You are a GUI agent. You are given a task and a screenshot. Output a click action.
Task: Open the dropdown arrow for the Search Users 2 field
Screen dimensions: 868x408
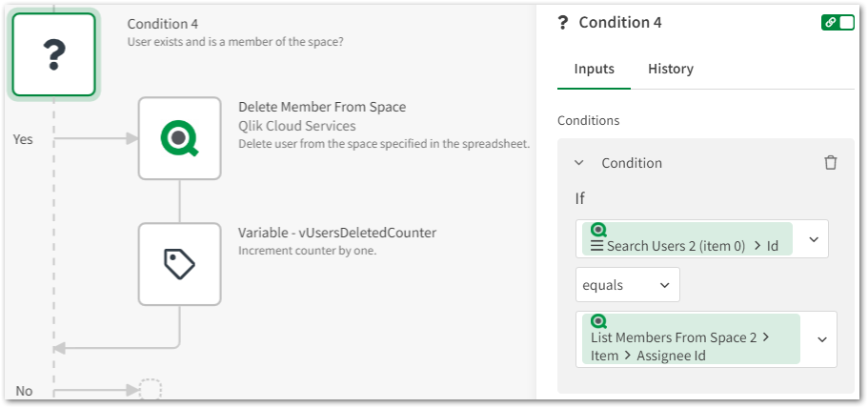click(x=814, y=239)
